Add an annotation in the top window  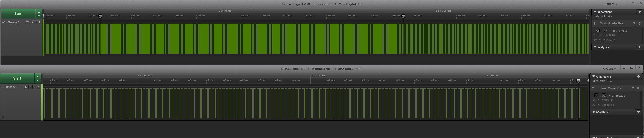pyautogui.click(x=640, y=12)
